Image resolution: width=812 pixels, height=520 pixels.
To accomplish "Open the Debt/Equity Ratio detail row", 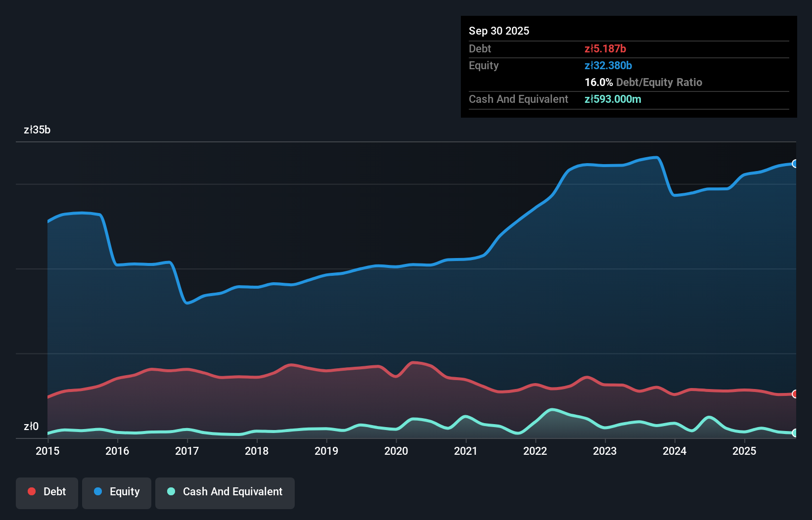I will point(643,82).
